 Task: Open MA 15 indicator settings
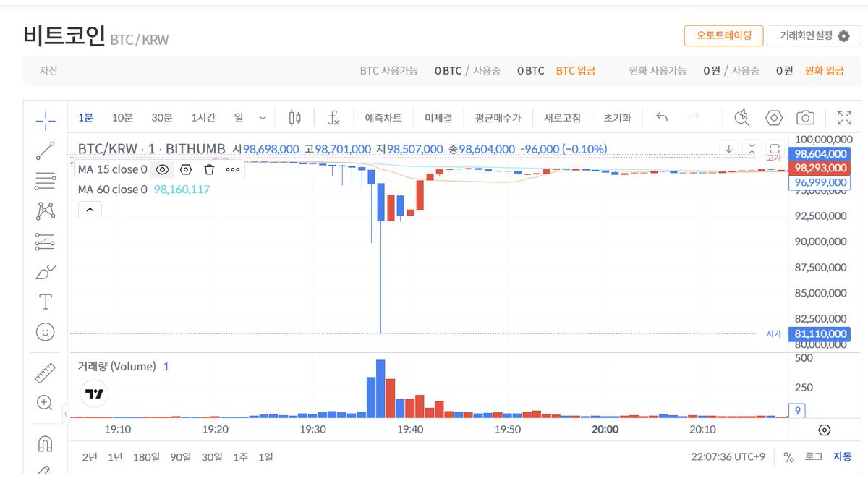(x=186, y=169)
